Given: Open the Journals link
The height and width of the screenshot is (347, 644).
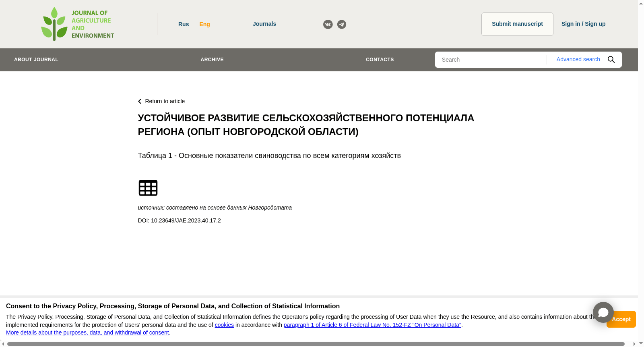Looking at the screenshot, I should click(264, 24).
